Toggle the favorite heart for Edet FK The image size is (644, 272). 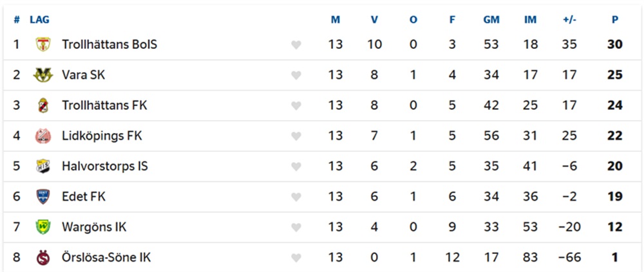point(296,197)
